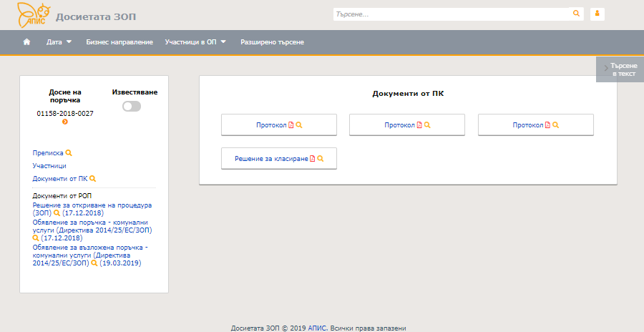Open the Участници link in the sidebar
The image size is (644, 332).
(x=49, y=165)
